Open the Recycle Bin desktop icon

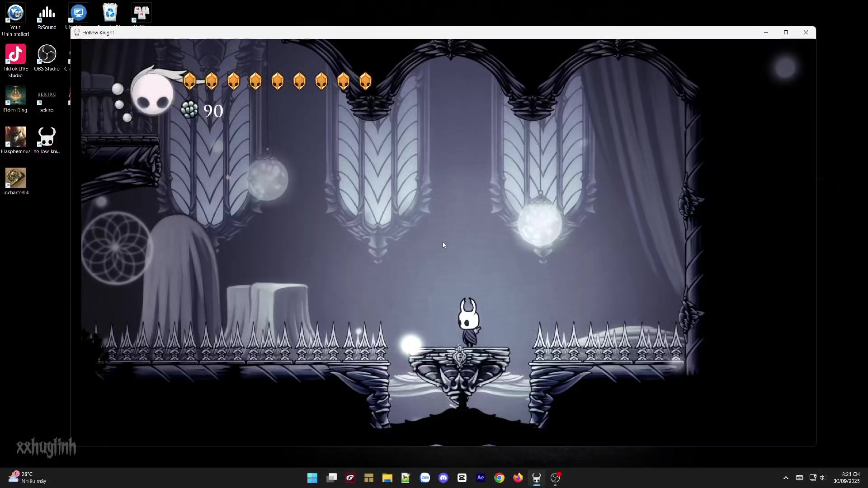pyautogui.click(x=110, y=14)
